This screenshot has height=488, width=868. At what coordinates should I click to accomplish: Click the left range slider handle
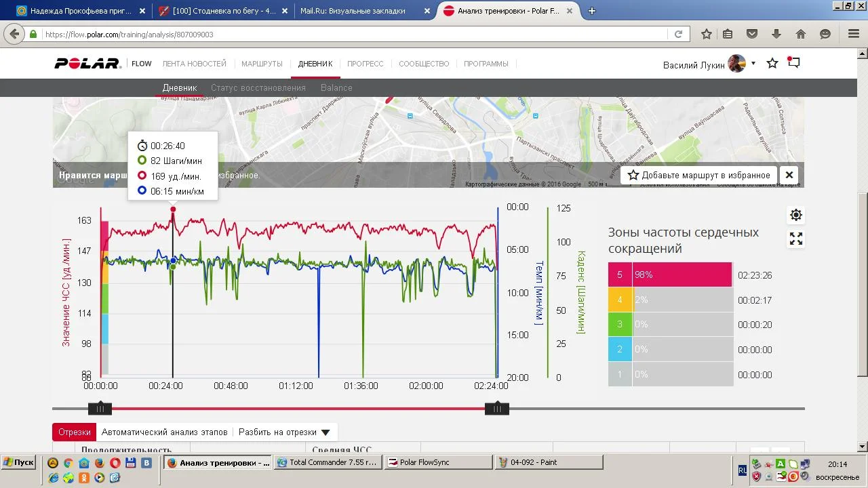click(100, 408)
